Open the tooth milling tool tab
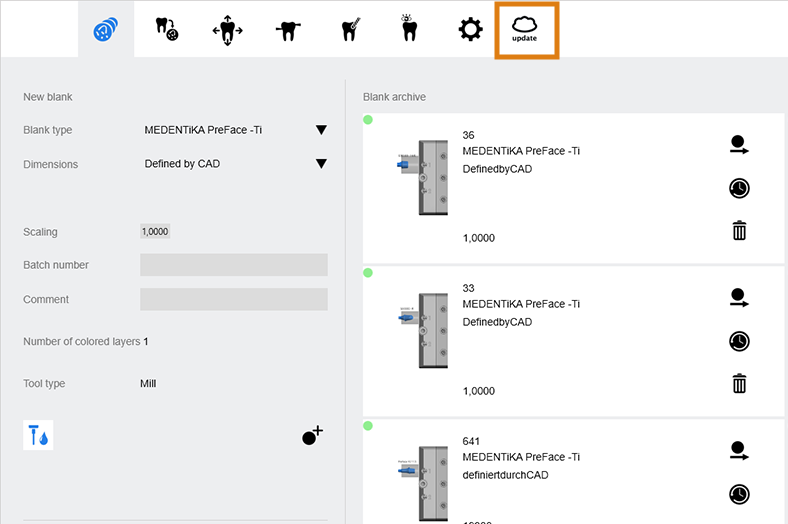This screenshot has width=788, height=524. pos(351,30)
